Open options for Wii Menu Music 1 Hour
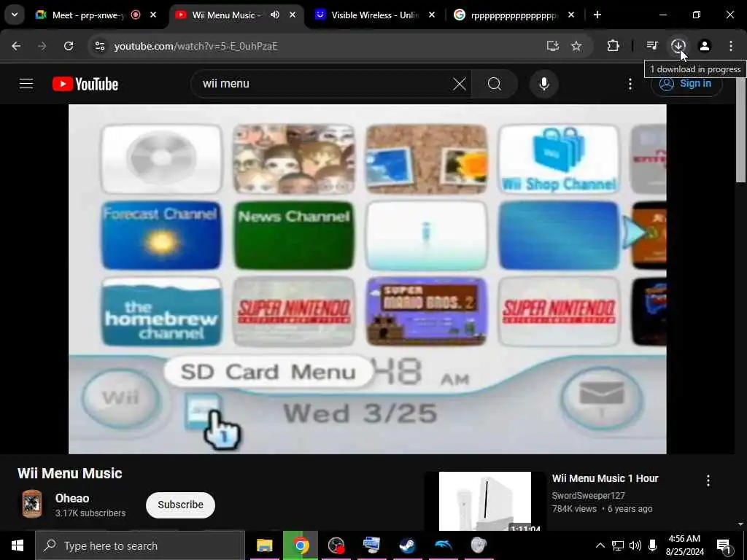The width and height of the screenshot is (747, 560). point(708,481)
